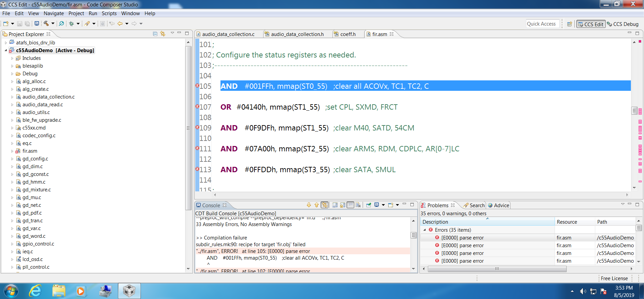The width and height of the screenshot is (644, 299).
Task: Open the Scripts menu
Action: point(109,13)
